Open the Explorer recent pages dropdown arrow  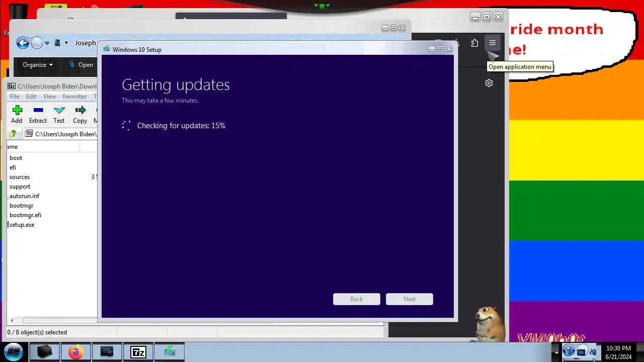47,43
